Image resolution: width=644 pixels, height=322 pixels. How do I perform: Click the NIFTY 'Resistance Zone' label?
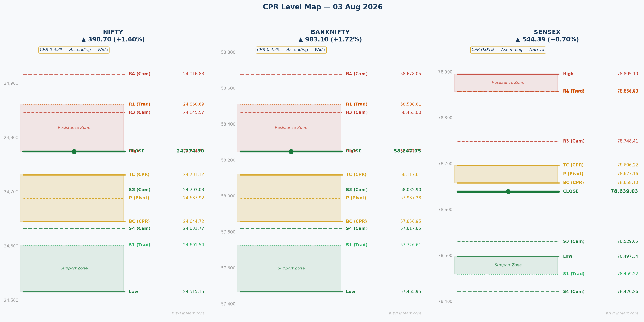[x=74, y=128]
